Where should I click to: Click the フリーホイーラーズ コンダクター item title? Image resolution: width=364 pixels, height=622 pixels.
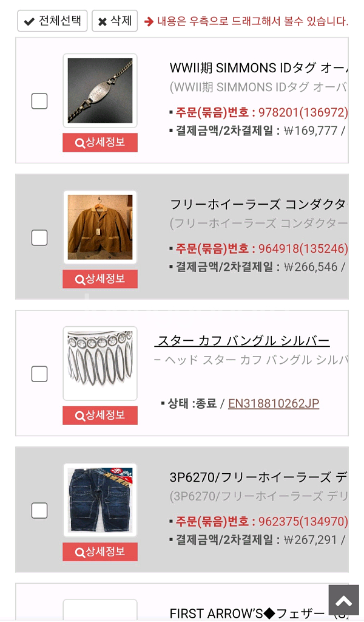(x=258, y=204)
